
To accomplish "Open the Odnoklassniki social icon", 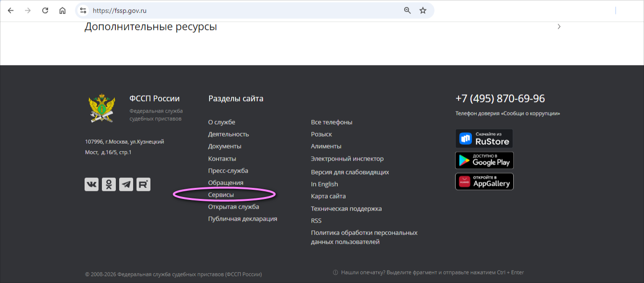I will 109,184.
